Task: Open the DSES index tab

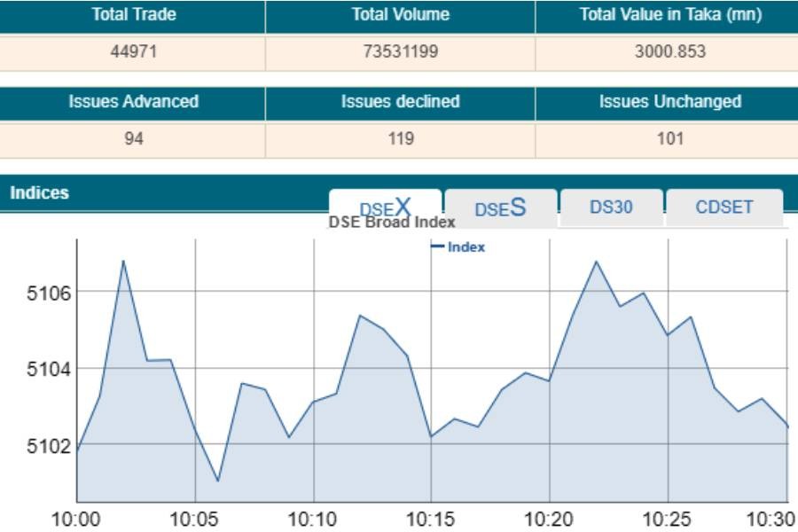Action: point(500,208)
